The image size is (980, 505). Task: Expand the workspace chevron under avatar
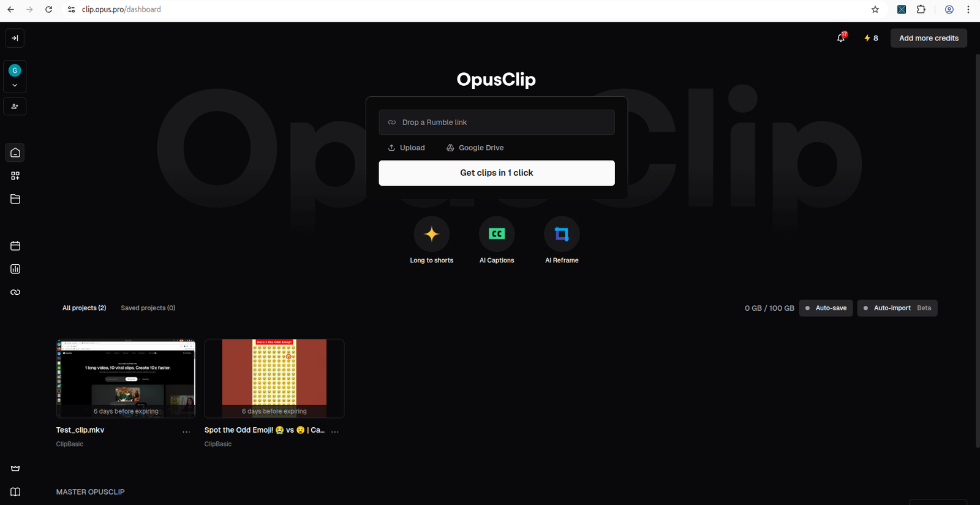(x=15, y=85)
